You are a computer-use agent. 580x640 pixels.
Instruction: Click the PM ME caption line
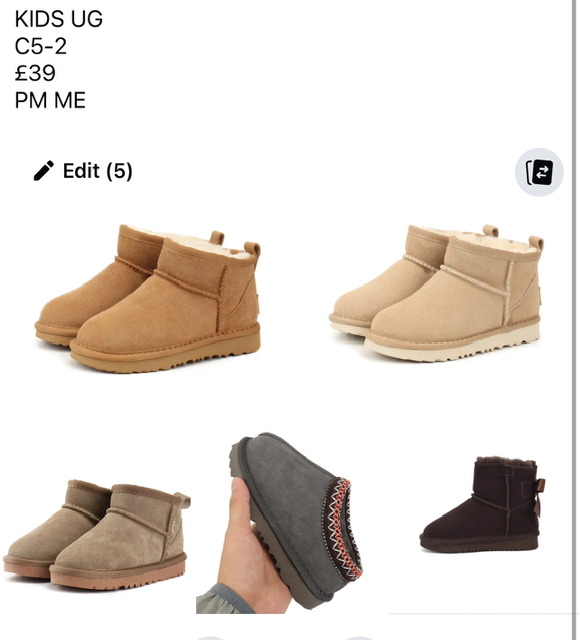(x=50, y=100)
